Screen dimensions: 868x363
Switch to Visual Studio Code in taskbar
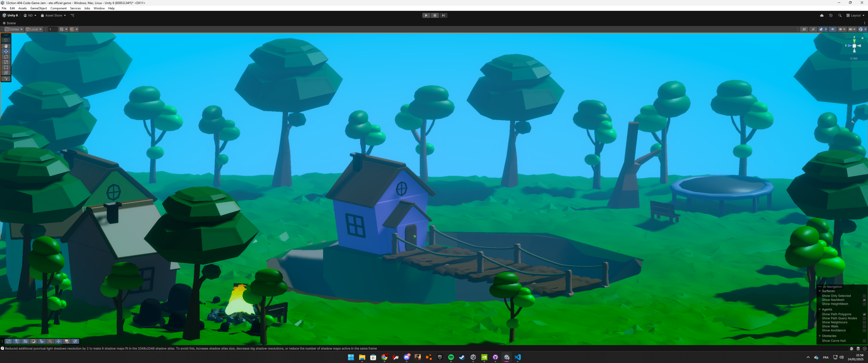tap(517, 357)
